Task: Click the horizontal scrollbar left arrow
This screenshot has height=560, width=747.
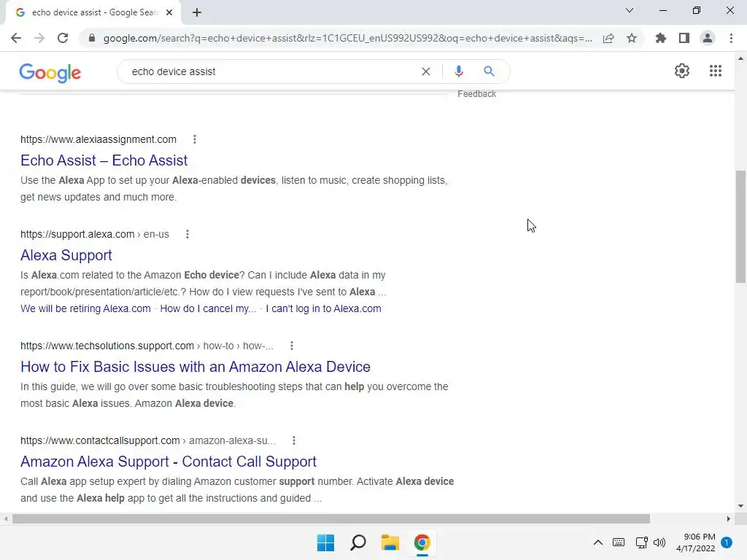Action: pos(6,518)
